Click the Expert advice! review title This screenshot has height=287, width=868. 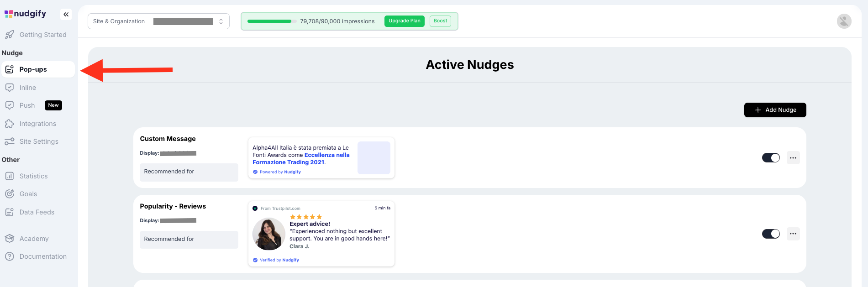point(310,224)
